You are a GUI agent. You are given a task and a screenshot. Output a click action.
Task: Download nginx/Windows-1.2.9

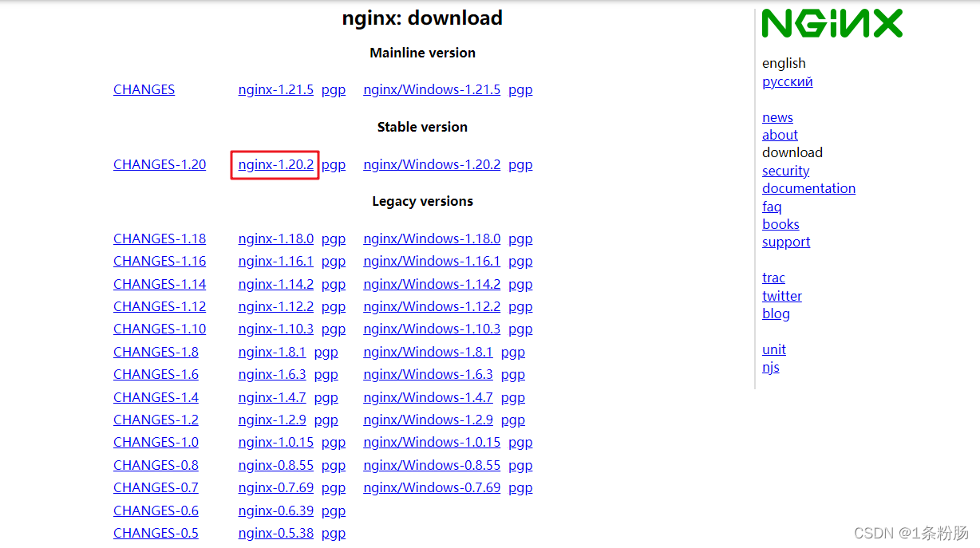point(428,420)
